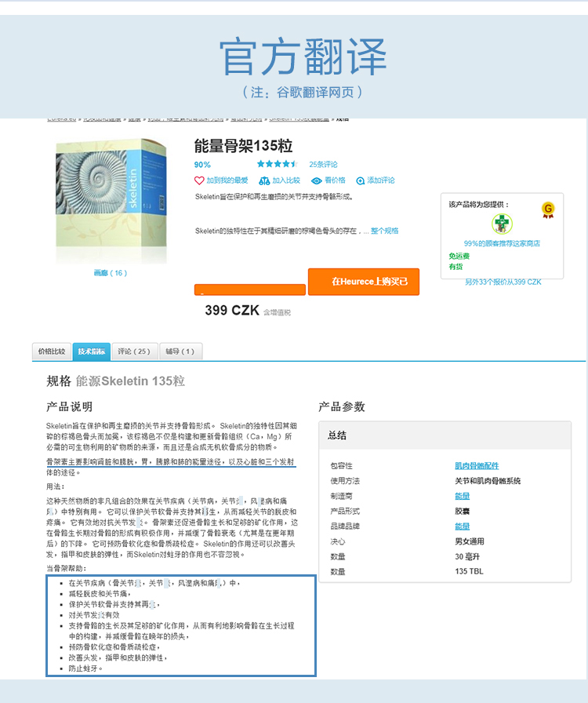Click the gold G badge icon
Image resolution: width=588 pixels, height=703 pixels.
pyautogui.click(x=548, y=209)
